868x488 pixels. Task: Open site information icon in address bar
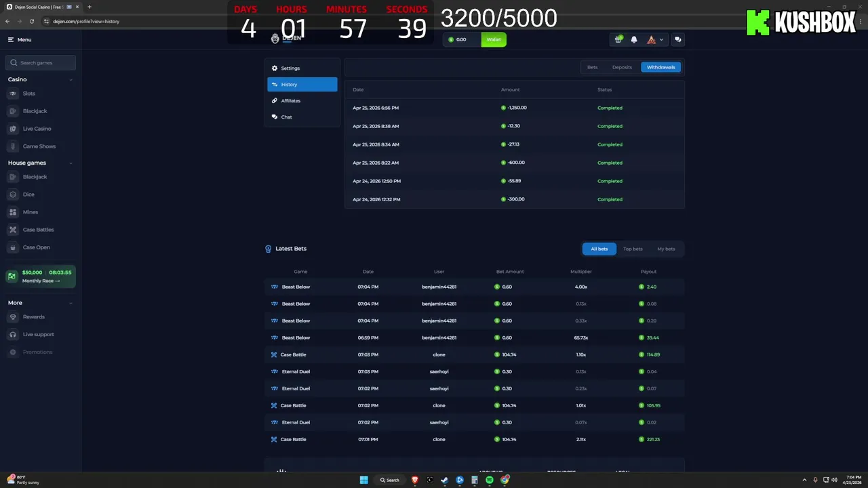(x=46, y=21)
